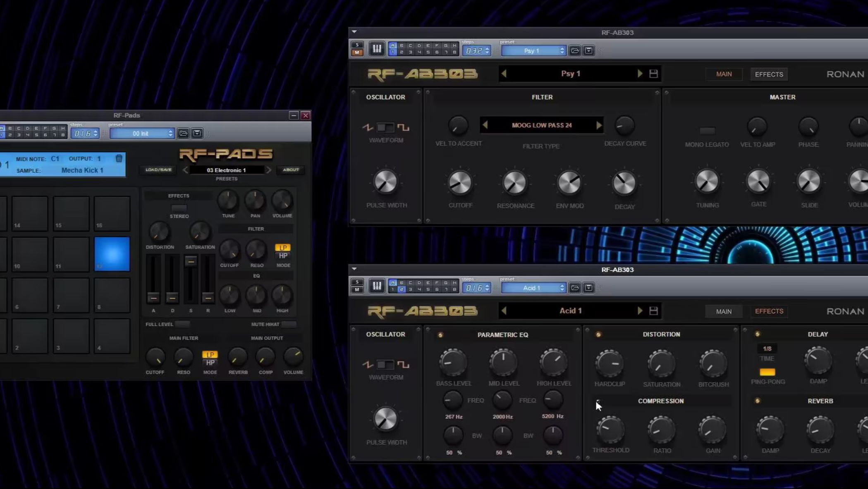Collapse top RF-AB303 device with triangle
This screenshot has height=489, width=868.
[x=354, y=32]
